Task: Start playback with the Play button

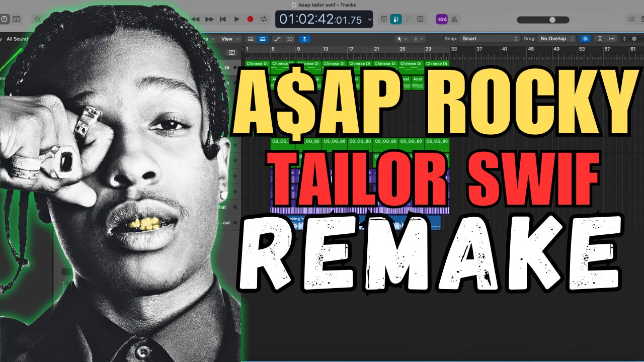Action: (236, 19)
